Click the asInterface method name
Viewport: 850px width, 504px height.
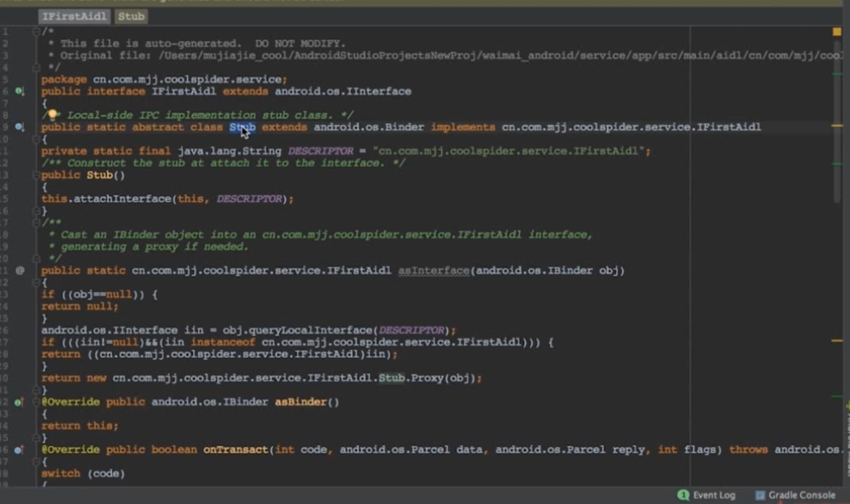coord(434,271)
